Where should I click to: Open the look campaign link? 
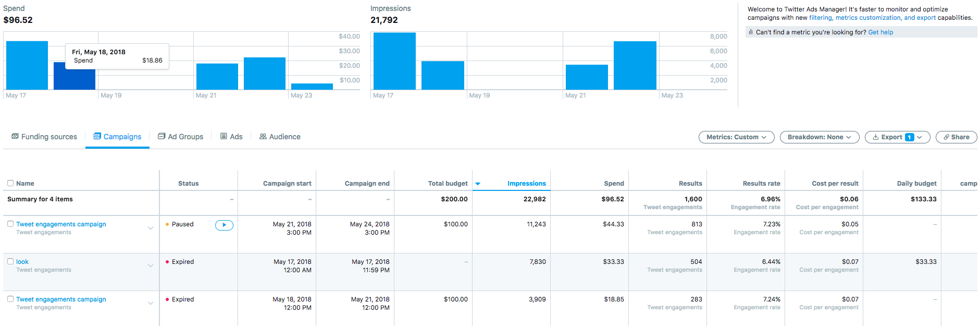coord(22,262)
